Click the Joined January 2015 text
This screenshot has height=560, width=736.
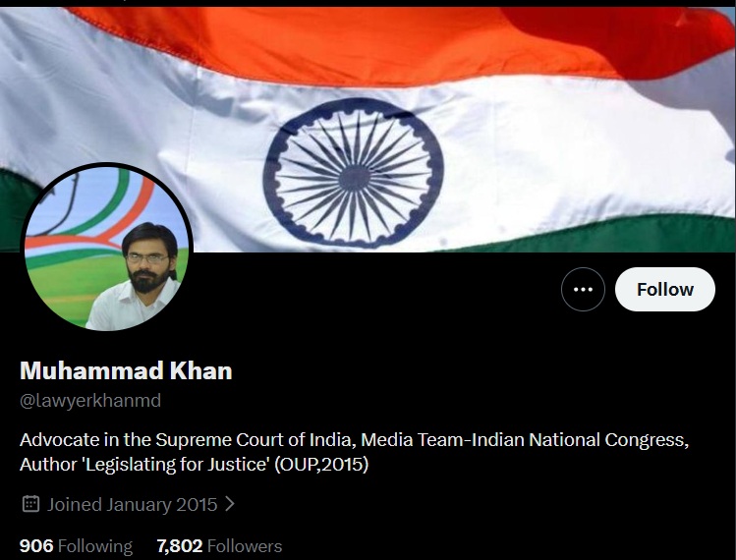click(x=132, y=505)
